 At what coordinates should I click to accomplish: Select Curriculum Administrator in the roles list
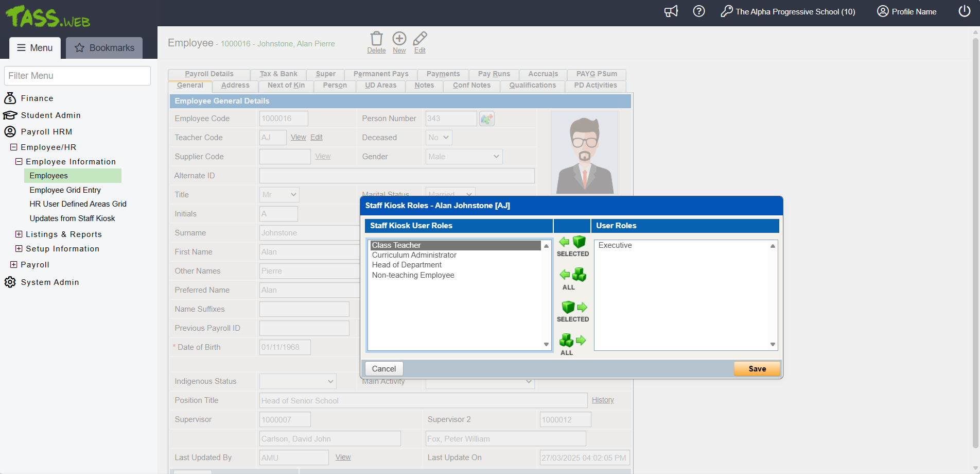(x=414, y=255)
